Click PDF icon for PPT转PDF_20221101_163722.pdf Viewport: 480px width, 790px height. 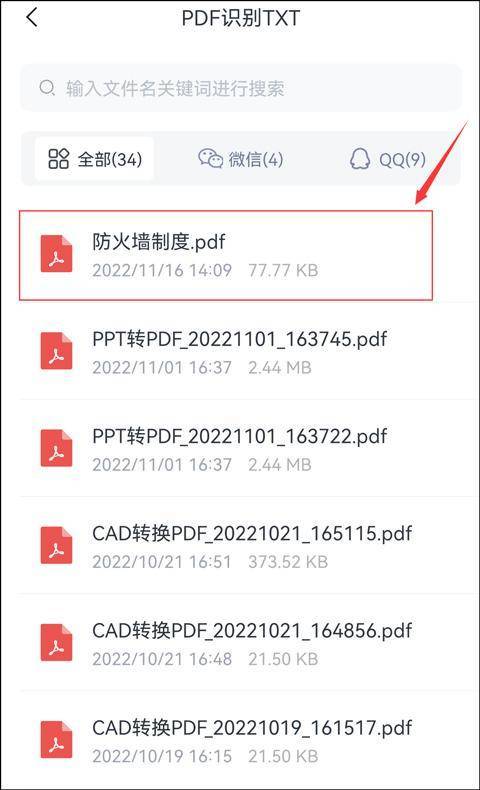(56, 448)
